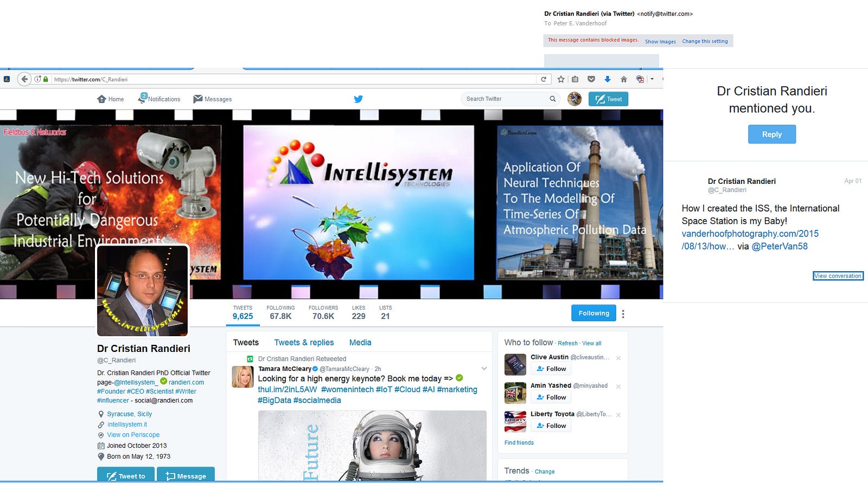Open Tamara McCleary's avatar

[242, 377]
